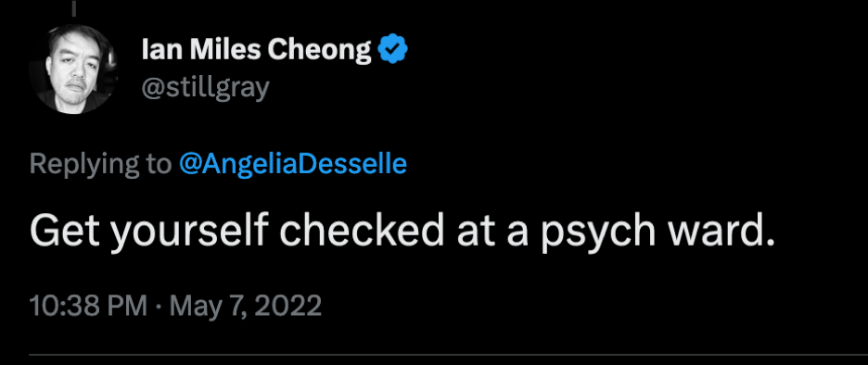Viewport: 868px width, 365px height.
Task: Open Ian Miles Cheong's profile picture
Action: click(x=73, y=69)
